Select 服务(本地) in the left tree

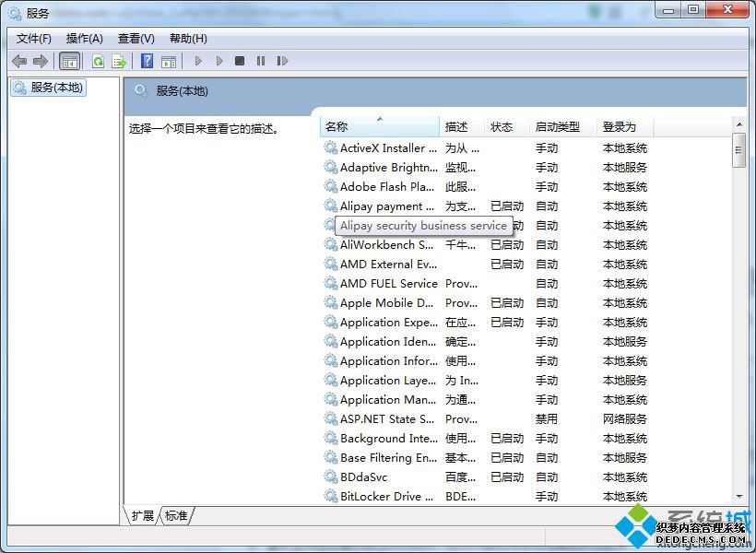click(x=48, y=88)
